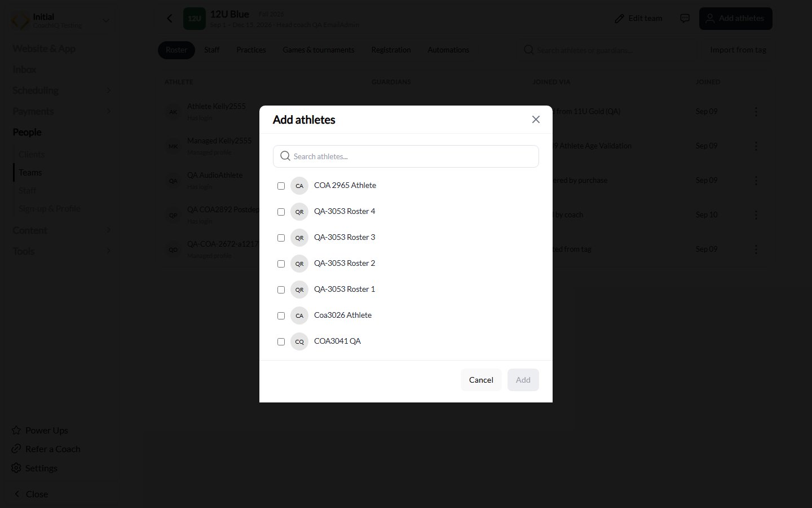Screen dimensions: 812x508
Task: Check the QA-3053 Roster 1 checkbox
Action: click(x=281, y=290)
